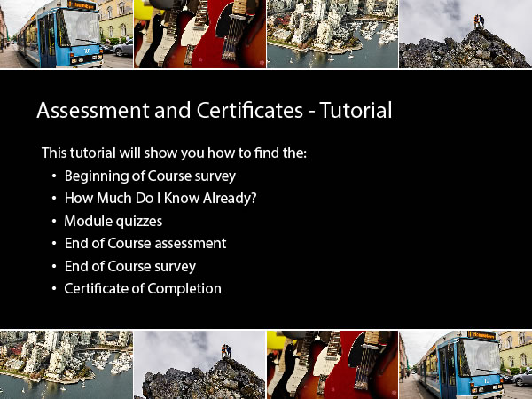Click the yellow destination sign on the top-row tram
Viewport: 532px width, 399px height.
pos(82,4)
